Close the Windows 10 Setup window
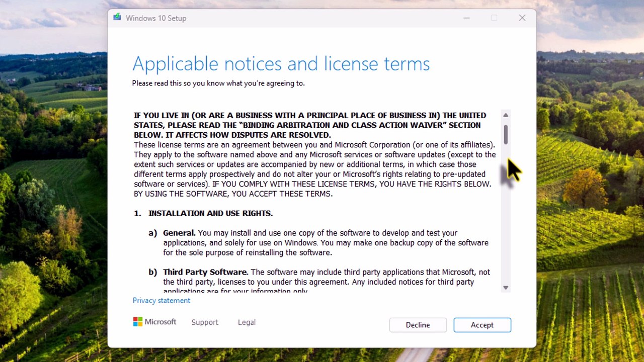The width and height of the screenshot is (644, 362). point(522,18)
